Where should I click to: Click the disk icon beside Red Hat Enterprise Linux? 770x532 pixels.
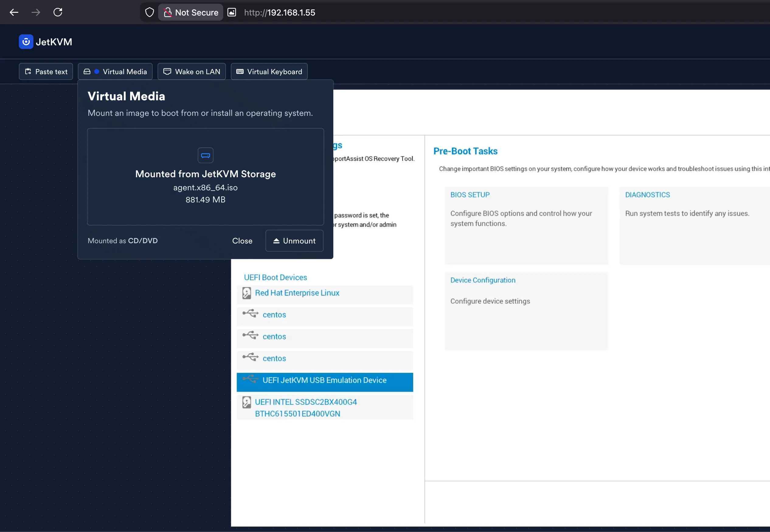pyautogui.click(x=247, y=293)
